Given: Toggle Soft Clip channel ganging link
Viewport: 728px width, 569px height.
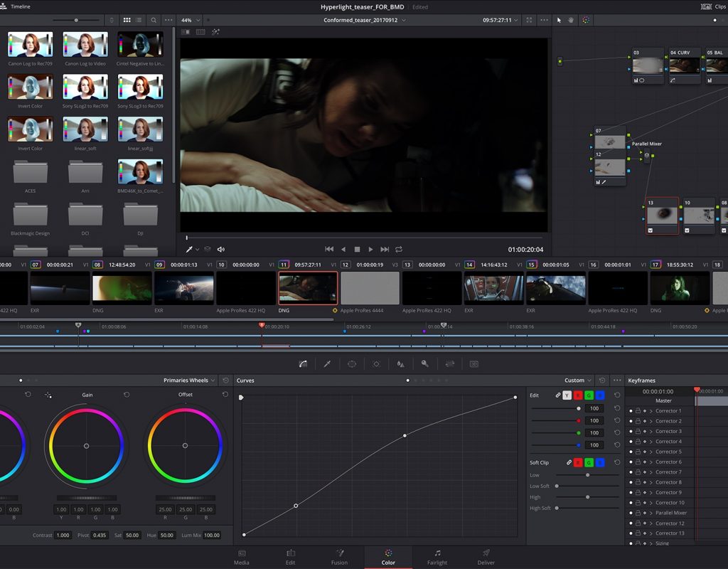Looking at the screenshot, I should coord(569,462).
